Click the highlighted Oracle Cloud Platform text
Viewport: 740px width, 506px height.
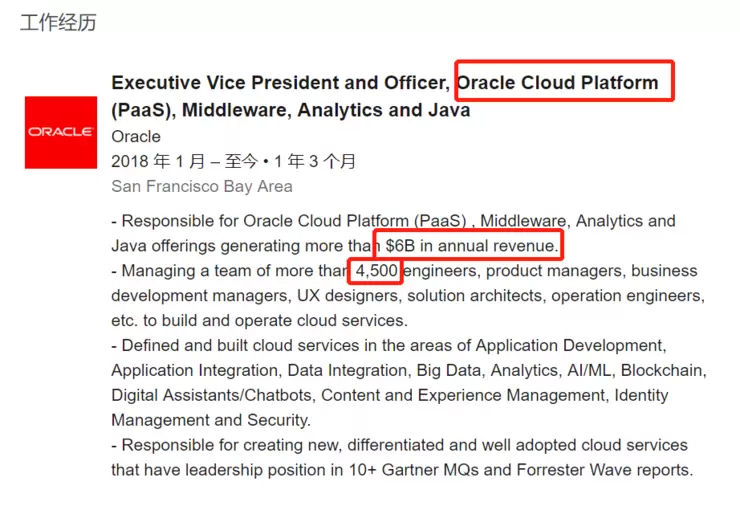[563, 82]
